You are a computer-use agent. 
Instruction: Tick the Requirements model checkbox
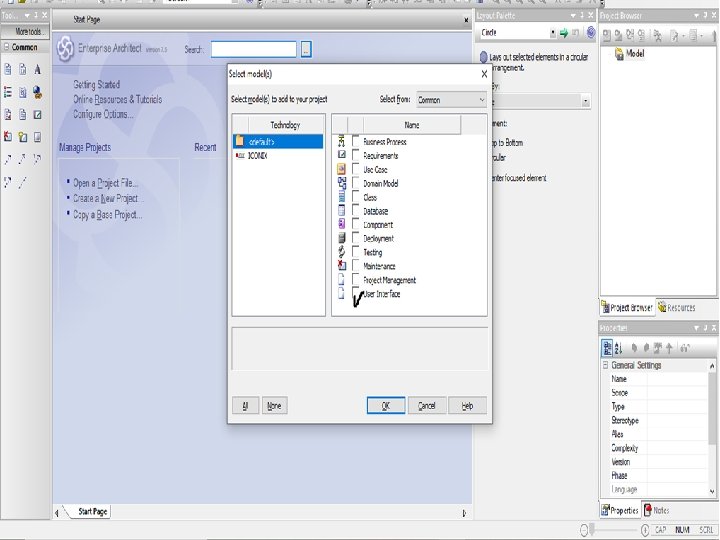click(x=356, y=155)
